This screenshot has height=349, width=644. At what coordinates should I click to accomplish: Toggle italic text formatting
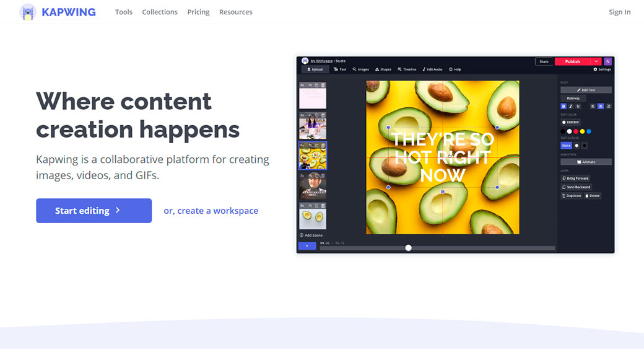tap(571, 106)
